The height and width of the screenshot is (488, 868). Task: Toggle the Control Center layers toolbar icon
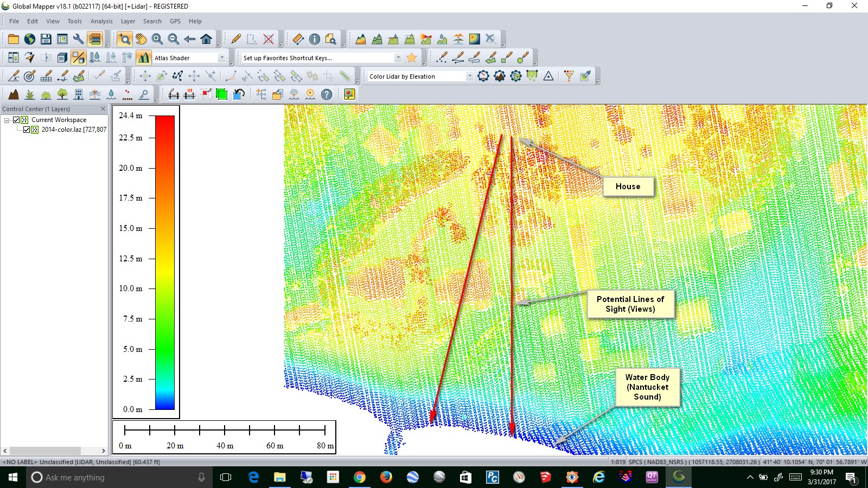tap(95, 39)
